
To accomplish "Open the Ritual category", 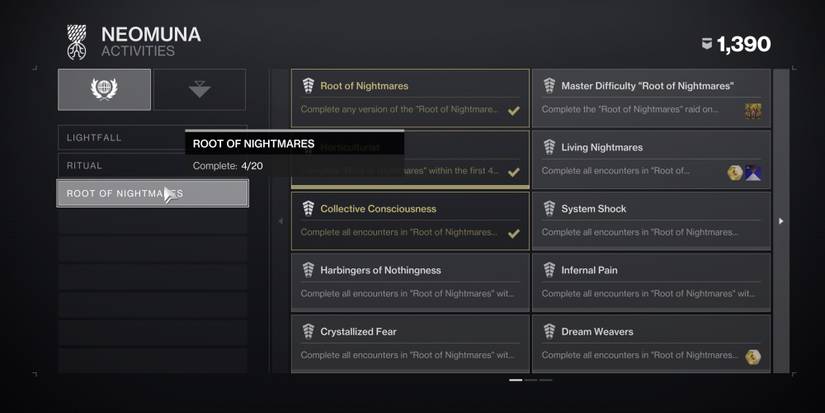I will [120, 166].
